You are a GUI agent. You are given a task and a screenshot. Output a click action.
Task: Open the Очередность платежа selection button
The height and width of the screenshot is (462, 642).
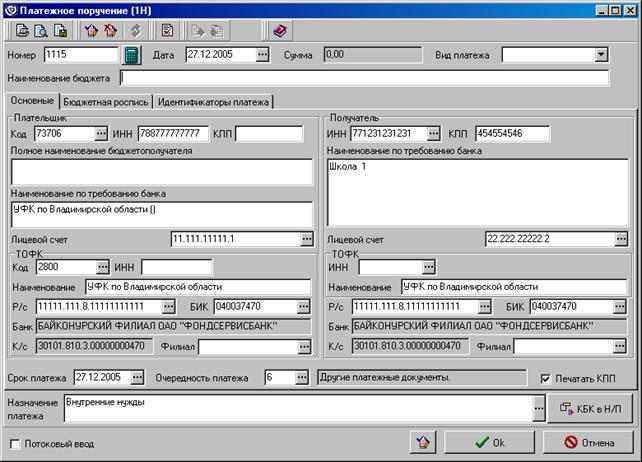302,377
